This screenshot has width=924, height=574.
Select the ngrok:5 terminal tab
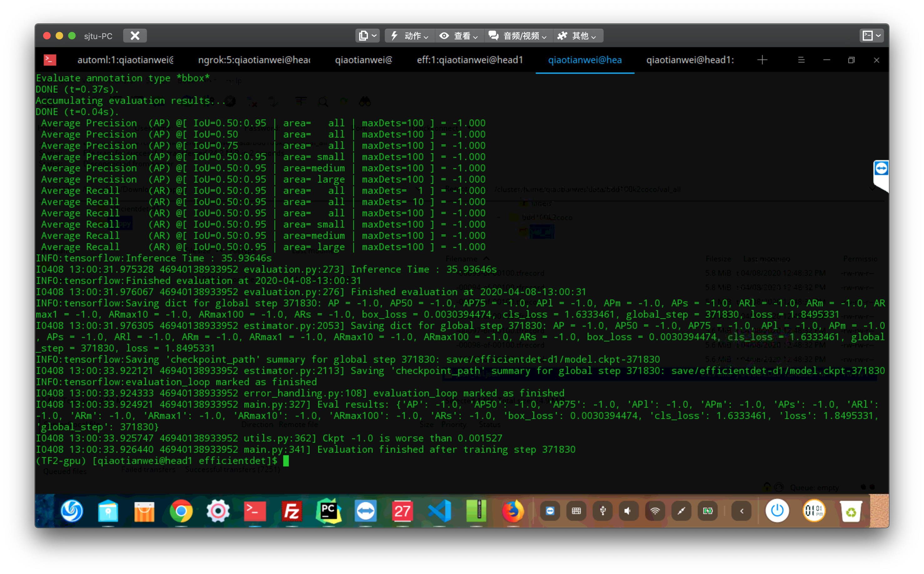pos(254,60)
